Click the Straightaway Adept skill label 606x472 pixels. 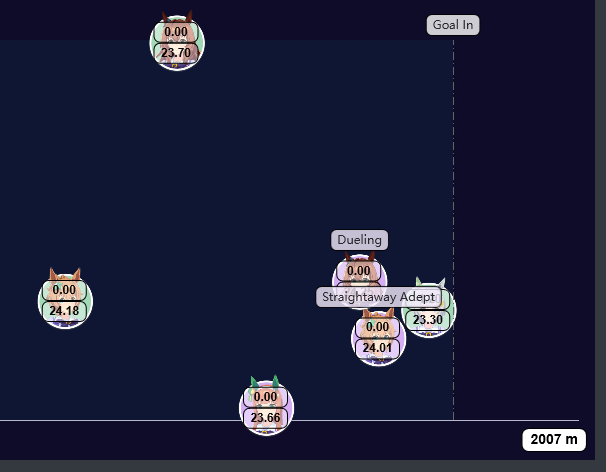point(379,297)
